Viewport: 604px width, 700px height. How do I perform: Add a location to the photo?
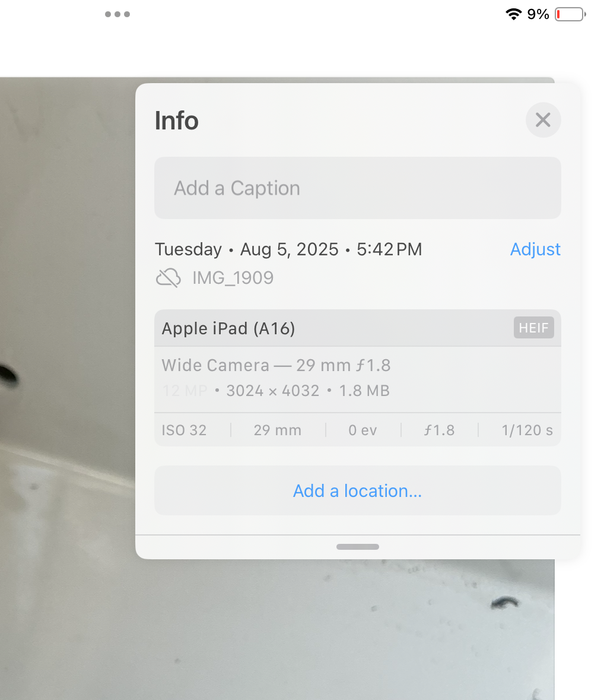pos(357,491)
